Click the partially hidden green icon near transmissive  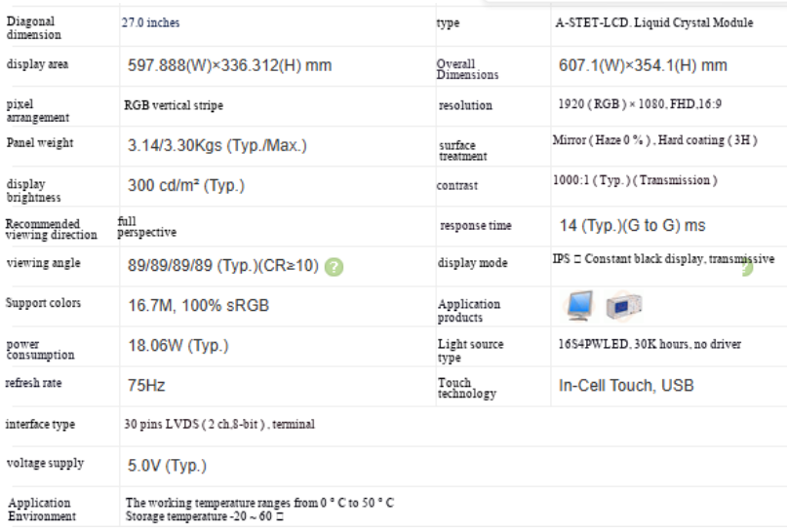pyautogui.click(x=748, y=269)
